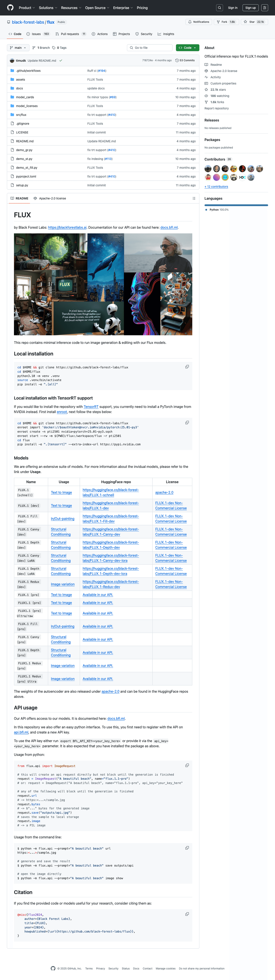275x980 pixels.
Task: Open the footer GitHub logo
Action: point(53,968)
